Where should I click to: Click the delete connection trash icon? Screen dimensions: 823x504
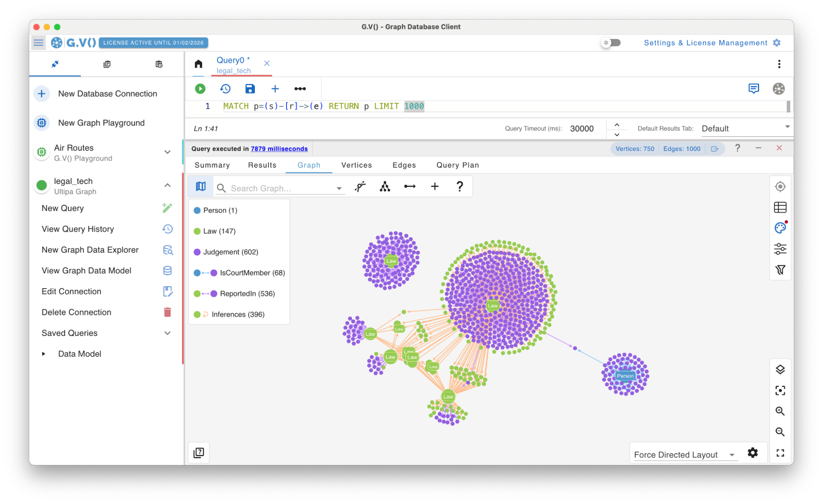(x=167, y=312)
